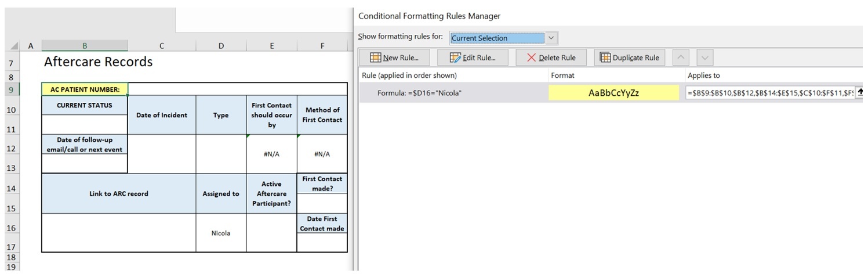Image resolution: width=868 pixels, height=277 pixels.
Task: Click the Aftercare Records title cell
Action: click(98, 62)
